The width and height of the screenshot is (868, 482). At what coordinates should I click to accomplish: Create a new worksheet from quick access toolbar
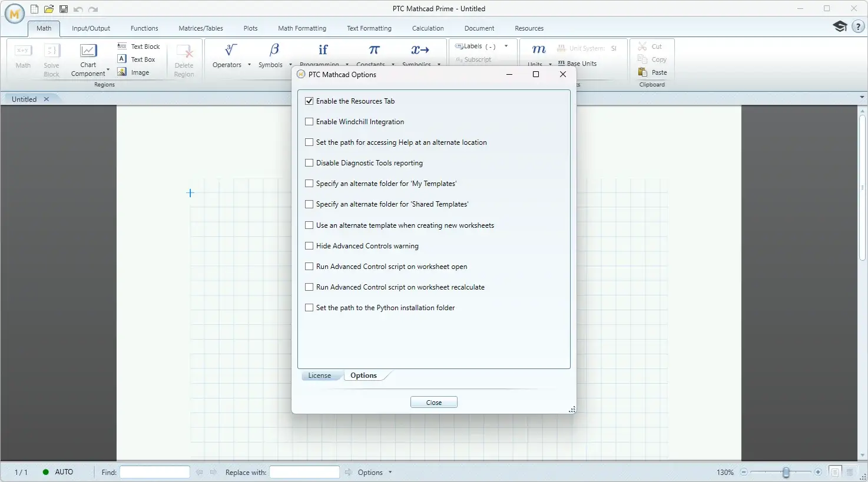click(35, 9)
